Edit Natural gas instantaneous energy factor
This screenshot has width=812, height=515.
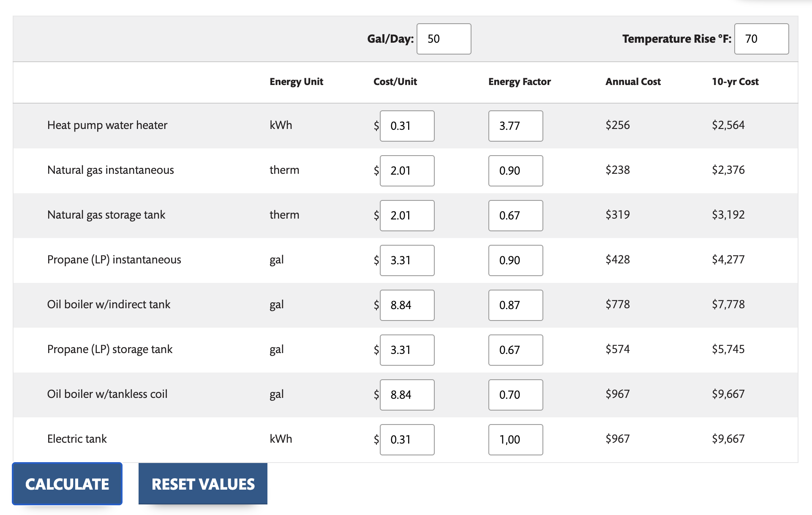click(x=516, y=171)
